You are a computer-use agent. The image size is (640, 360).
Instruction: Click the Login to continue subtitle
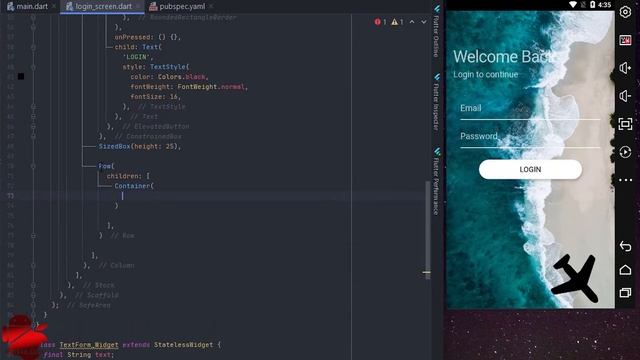(x=485, y=75)
